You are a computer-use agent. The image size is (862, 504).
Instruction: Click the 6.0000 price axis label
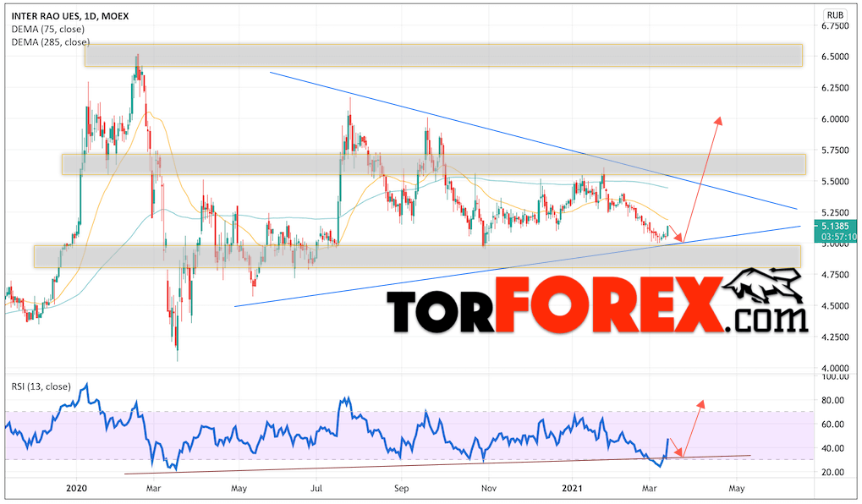click(835, 118)
